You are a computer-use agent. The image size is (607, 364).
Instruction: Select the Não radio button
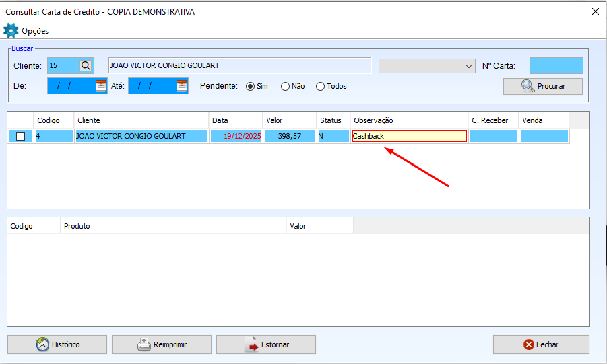click(x=285, y=86)
